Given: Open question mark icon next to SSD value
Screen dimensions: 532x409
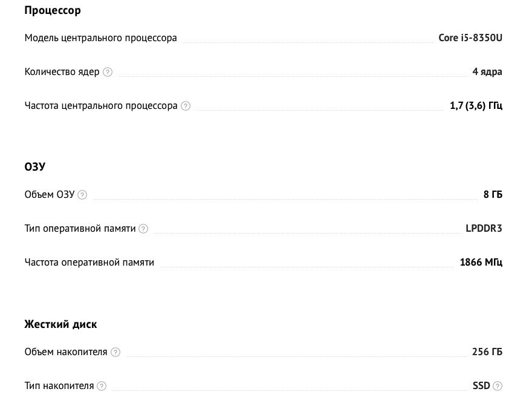Looking at the screenshot, I should (498, 386).
